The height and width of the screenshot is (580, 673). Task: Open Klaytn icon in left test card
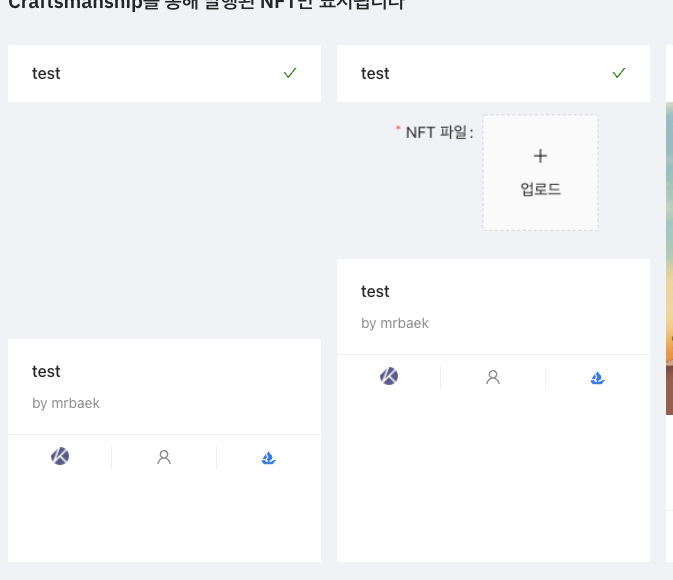pyautogui.click(x=60, y=456)
